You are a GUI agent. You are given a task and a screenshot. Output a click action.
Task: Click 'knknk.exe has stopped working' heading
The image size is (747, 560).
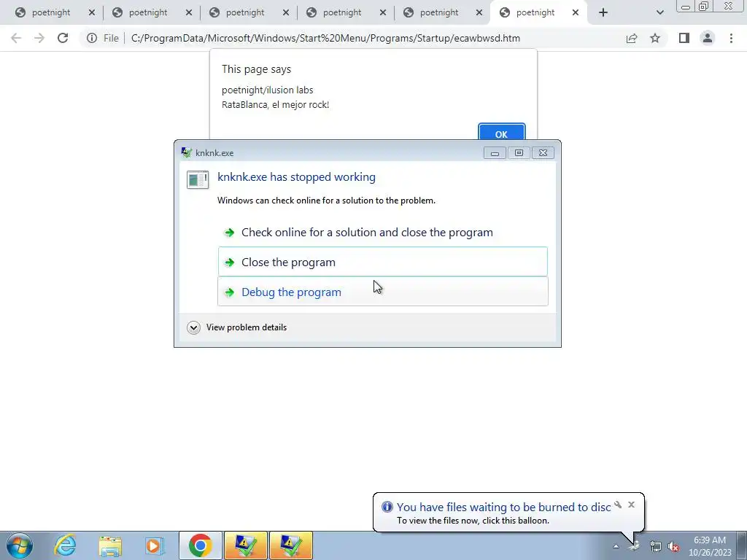coord(296,176)
